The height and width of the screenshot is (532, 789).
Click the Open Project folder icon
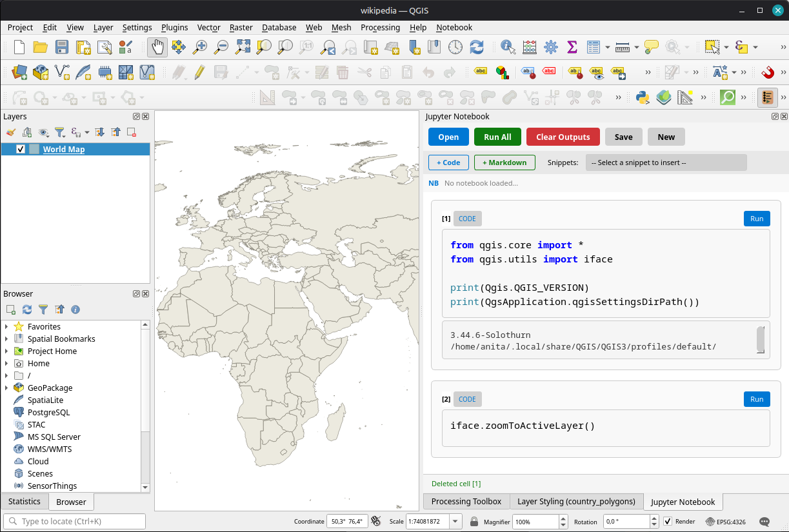pyautogui.click(x=41, y=47)
